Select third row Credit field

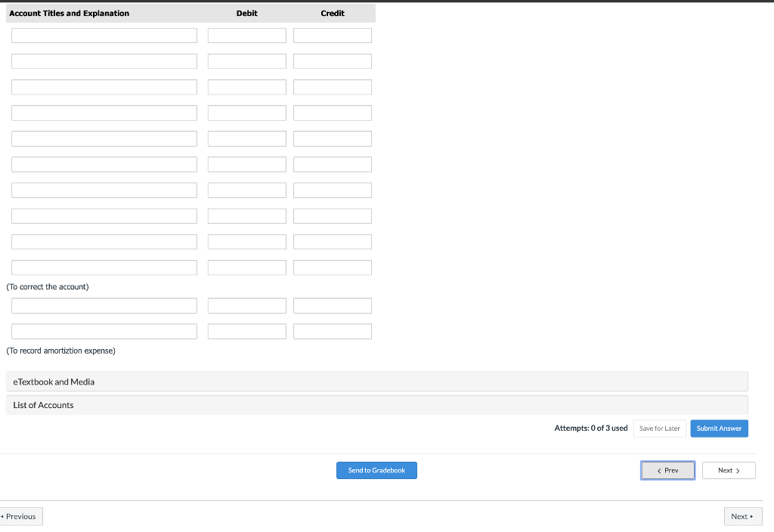pyautogui.click(x=333, y=87)
